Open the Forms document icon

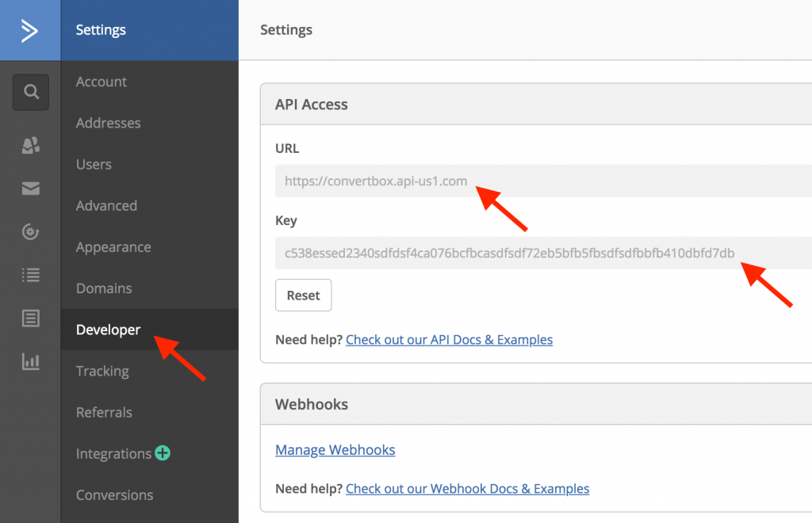pyautogui.click(x=31, y=318)
